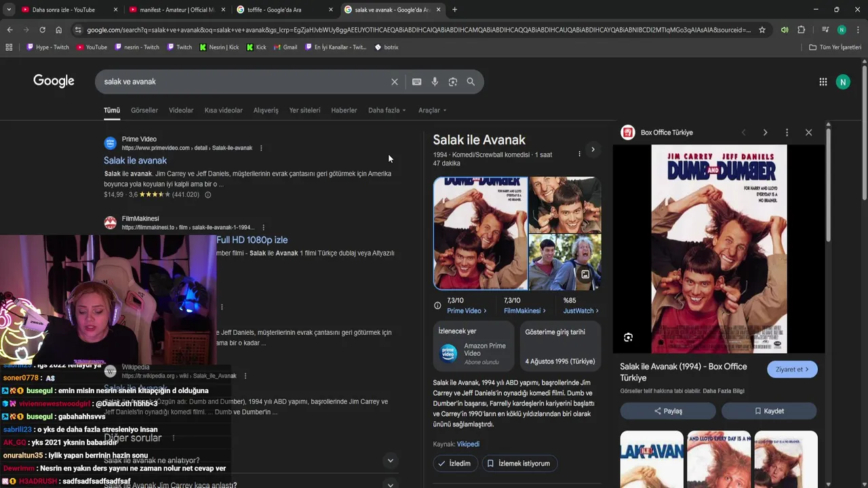868x488 pixels.
Task: Open Vikipedi source link
Action: click(x=468, y=445)
